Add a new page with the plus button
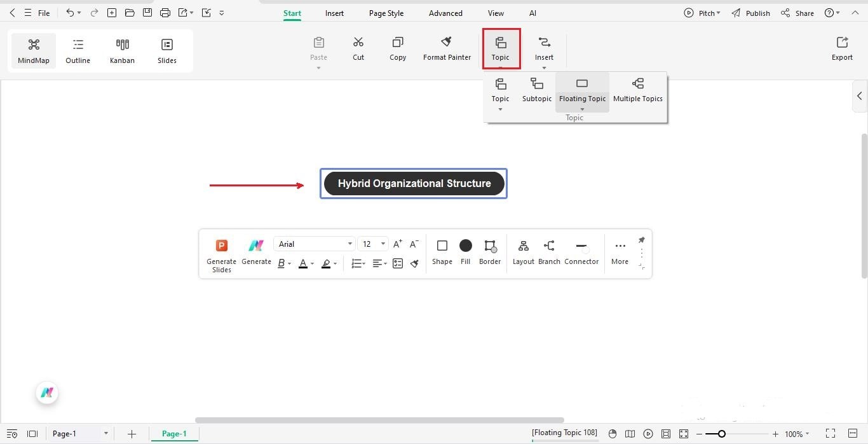 (x=132, y=433)
